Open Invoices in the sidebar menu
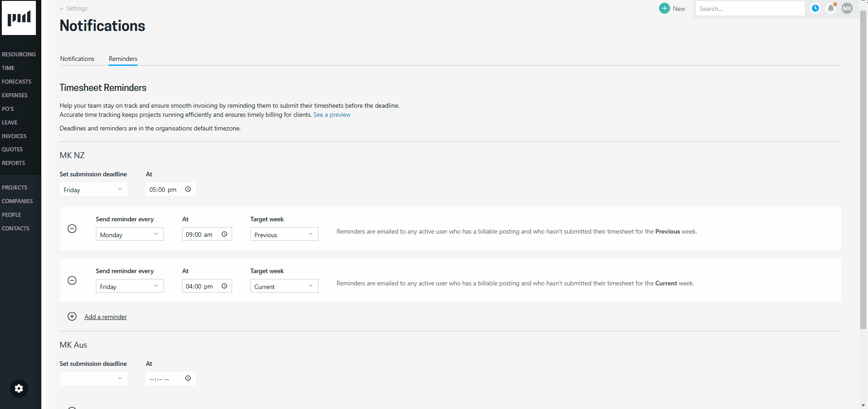Image resolution: width=868 pixels, height=409 pixels. point(14,136)
